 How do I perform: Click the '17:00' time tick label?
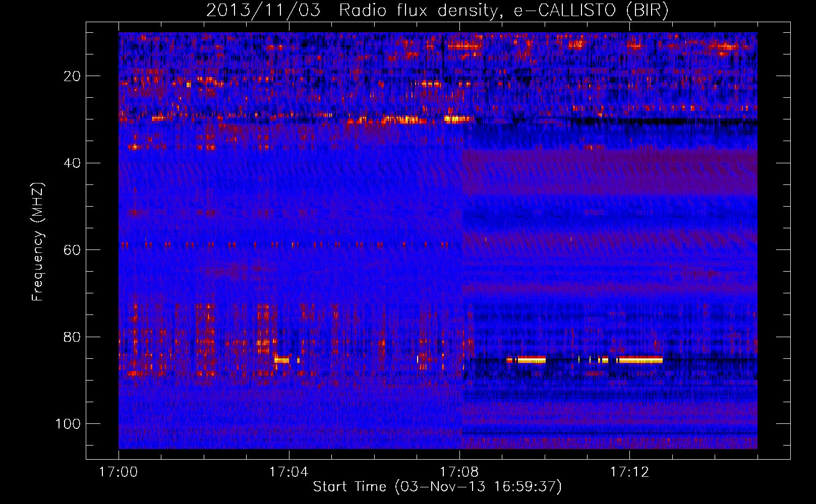[x=119, y=472]
